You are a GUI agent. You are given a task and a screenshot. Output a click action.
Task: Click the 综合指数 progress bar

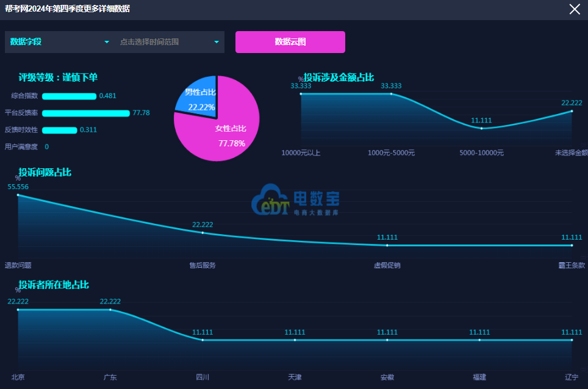69,96
